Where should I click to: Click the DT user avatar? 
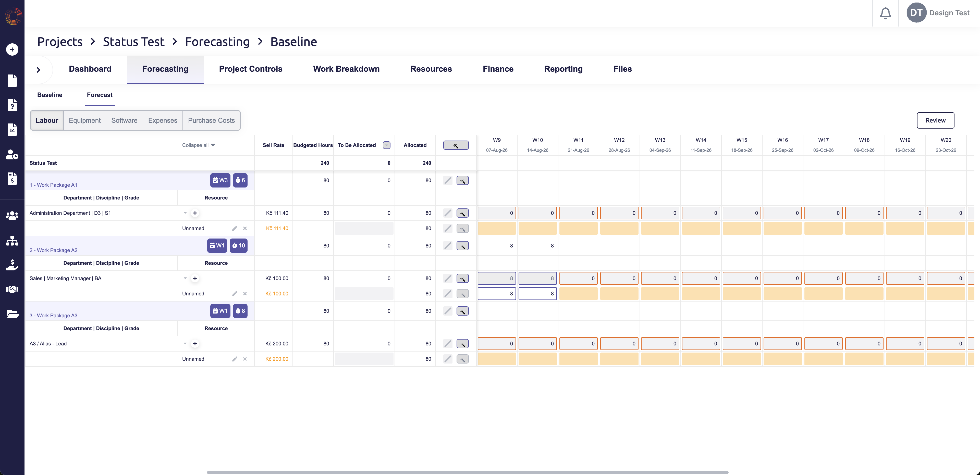[916, 13]
